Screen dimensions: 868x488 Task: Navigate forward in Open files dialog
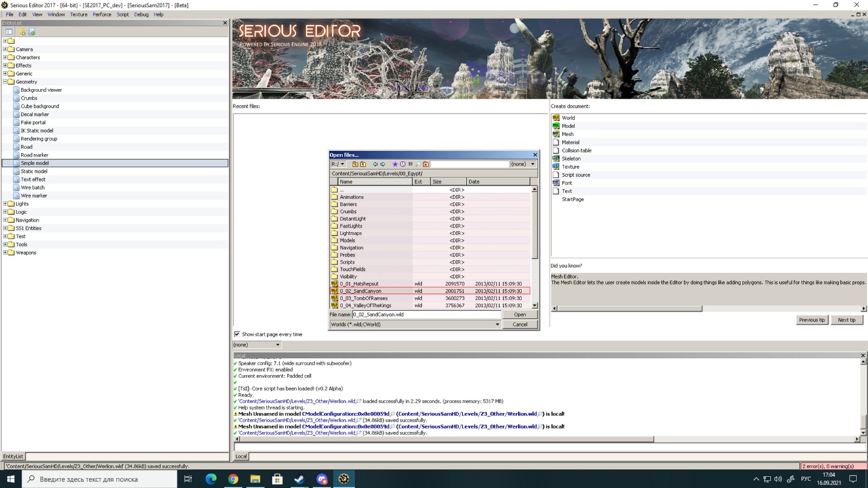pyautogui.click(x=382, y=164)
